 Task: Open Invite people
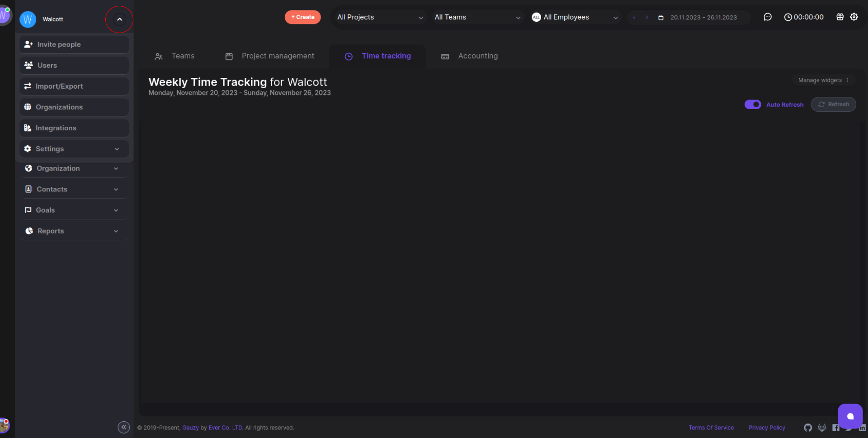coord(74,44)
